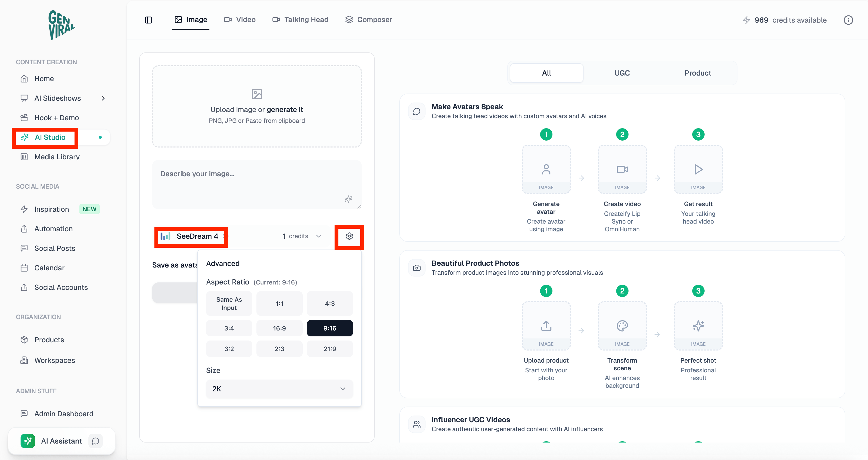This screenshot has height=460, width=868.
Task: Click the Upload product upload icon tile
Action: coord(546,326)
